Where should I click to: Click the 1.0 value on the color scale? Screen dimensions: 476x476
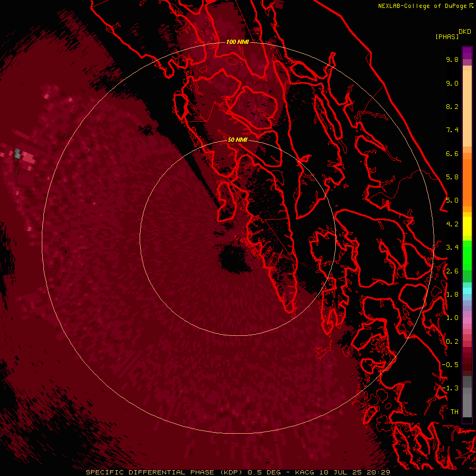point(452,318)
